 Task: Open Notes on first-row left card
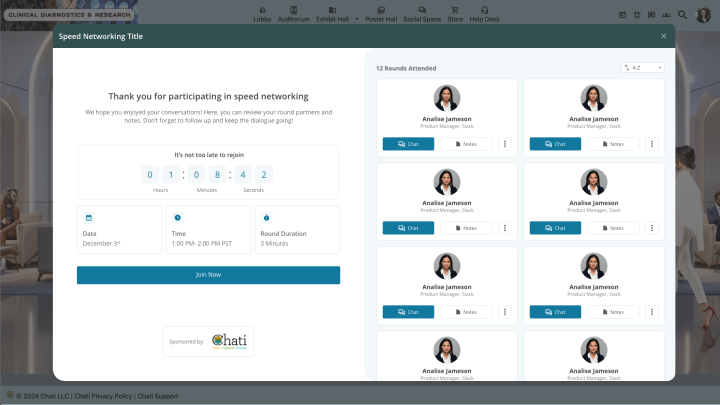pos(466,144)
